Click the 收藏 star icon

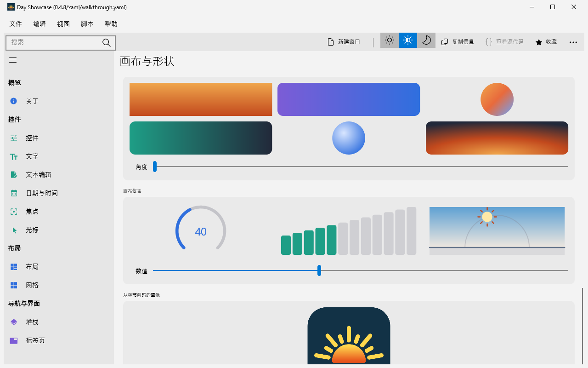pyautogui.click(x=539, y=42)
